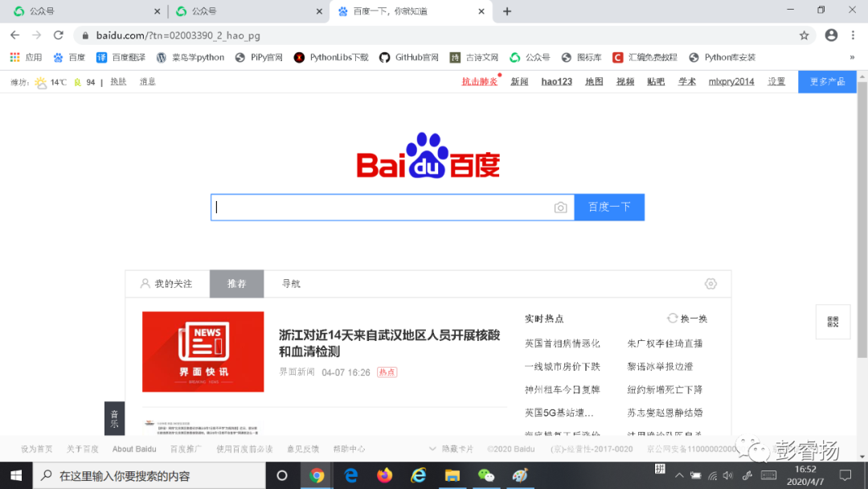
Task: Open GitHub官网 bookmark
Action: 409,57
